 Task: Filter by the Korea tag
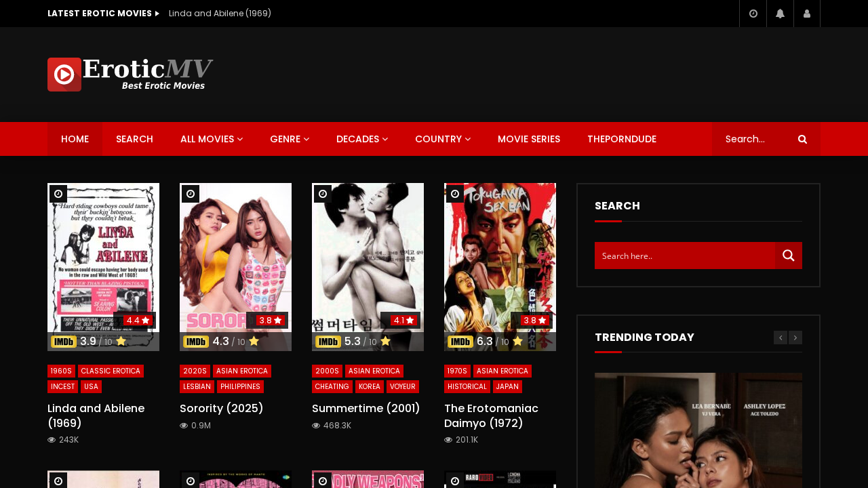tap(370, 386)
